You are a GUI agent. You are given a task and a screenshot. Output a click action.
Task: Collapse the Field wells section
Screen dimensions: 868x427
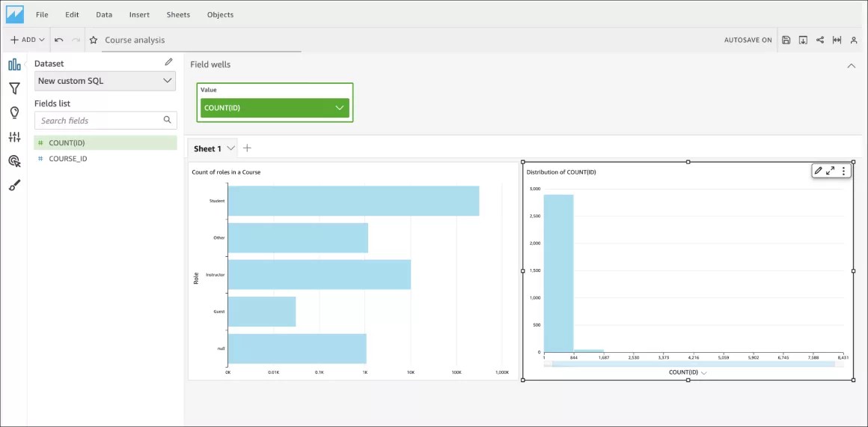click(x=851, y=66)
